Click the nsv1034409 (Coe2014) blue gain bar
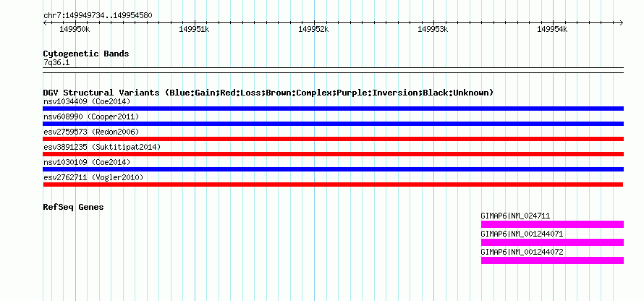 333,109
